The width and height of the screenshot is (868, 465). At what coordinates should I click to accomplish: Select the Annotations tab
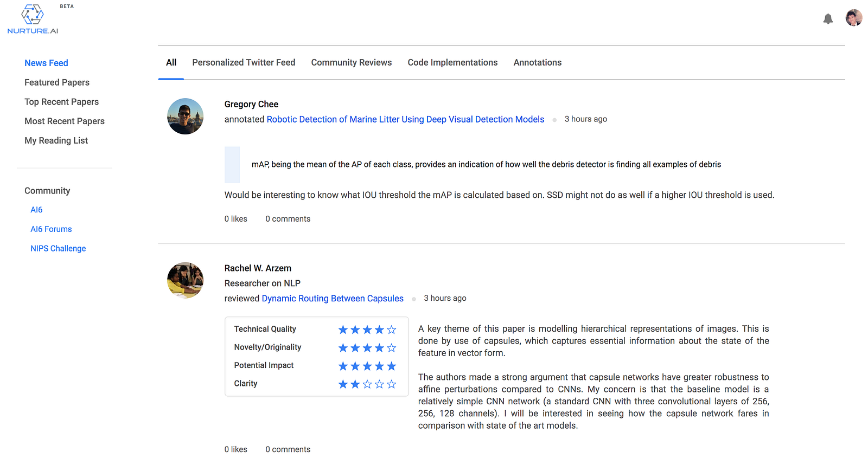(538, 62)
